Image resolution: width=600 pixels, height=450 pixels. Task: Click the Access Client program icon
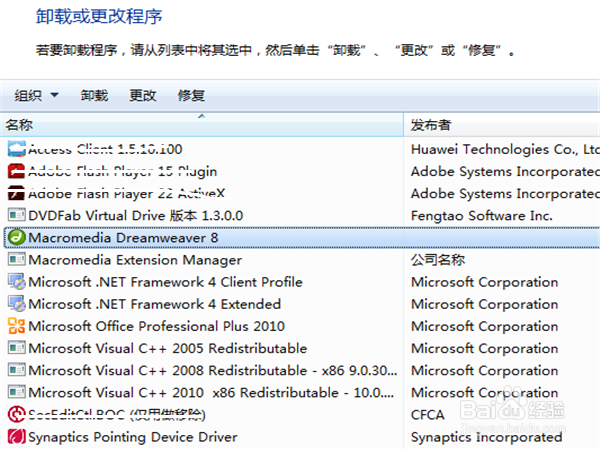tap(15, 149)
